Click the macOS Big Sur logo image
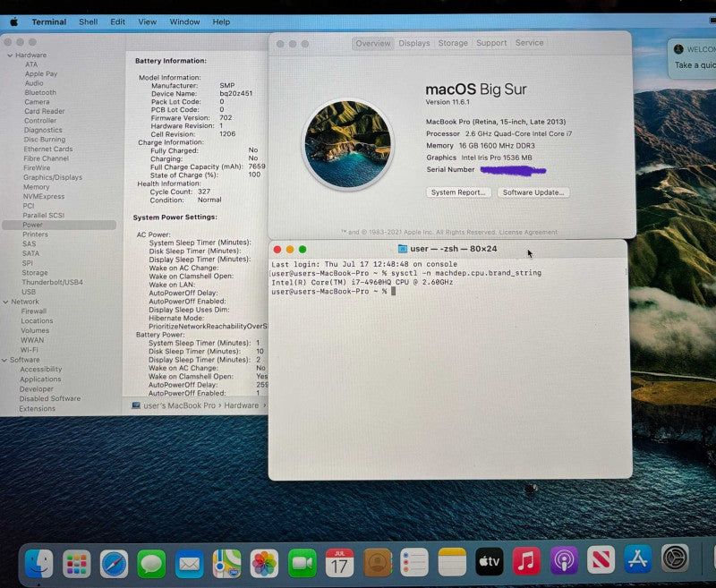 pyautogui.click(x=348, y=144)
